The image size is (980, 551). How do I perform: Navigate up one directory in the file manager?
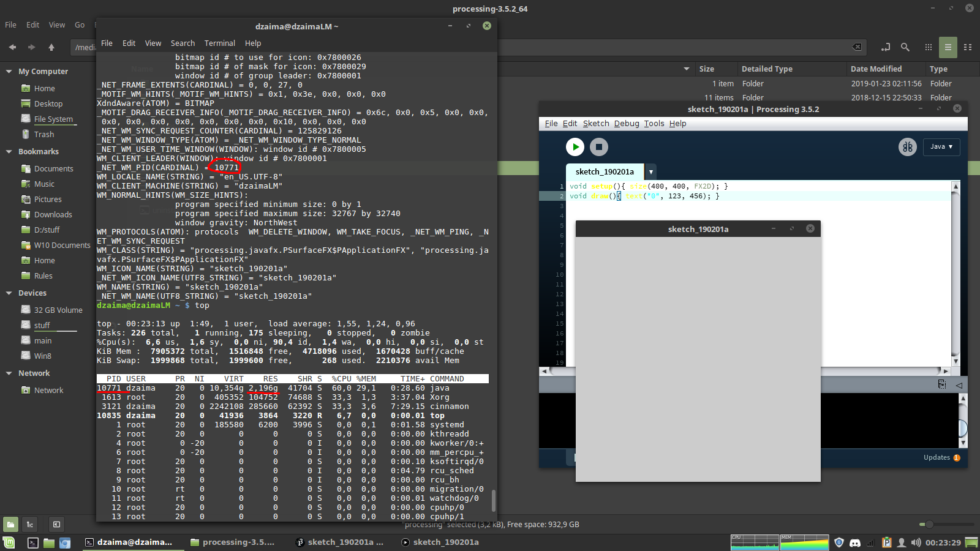[x=51, y=47]
